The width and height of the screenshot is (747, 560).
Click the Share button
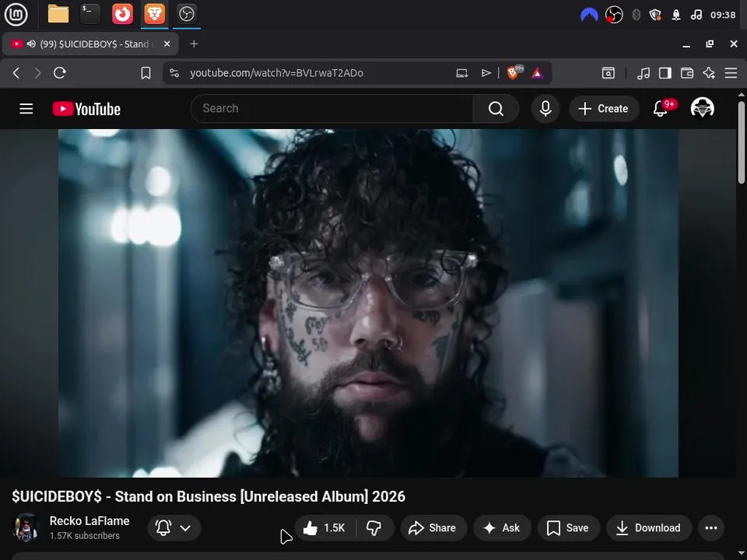click(x=433, y=527)
